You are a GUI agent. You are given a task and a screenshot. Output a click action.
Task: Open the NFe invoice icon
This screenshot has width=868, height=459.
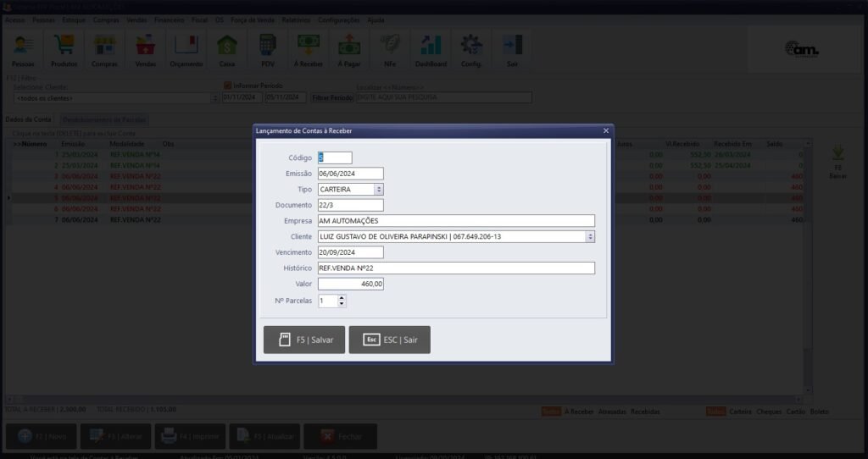click(390, 50)
